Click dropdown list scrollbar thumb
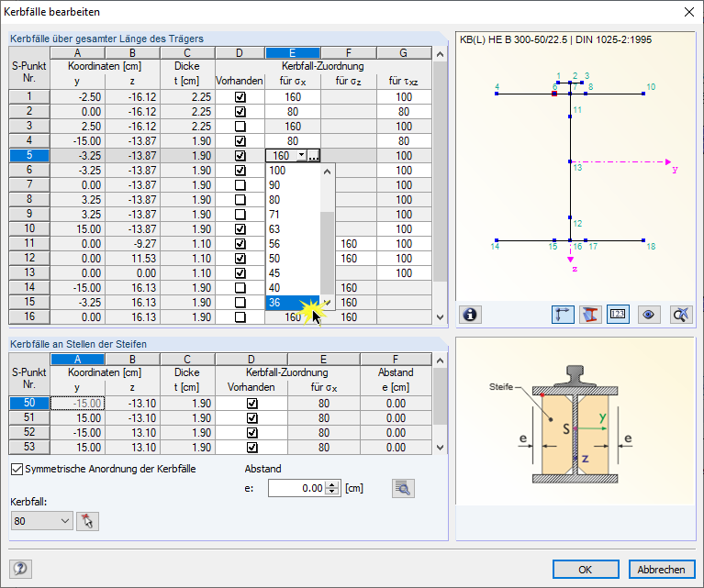This screenshot has height=588, width=704. (x=328, y=252)
